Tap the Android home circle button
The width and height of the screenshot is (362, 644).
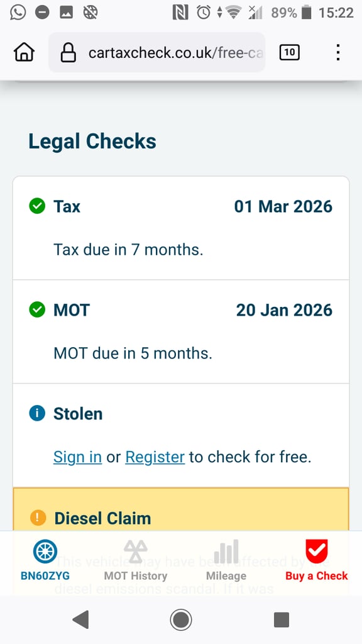click(180, 619)
